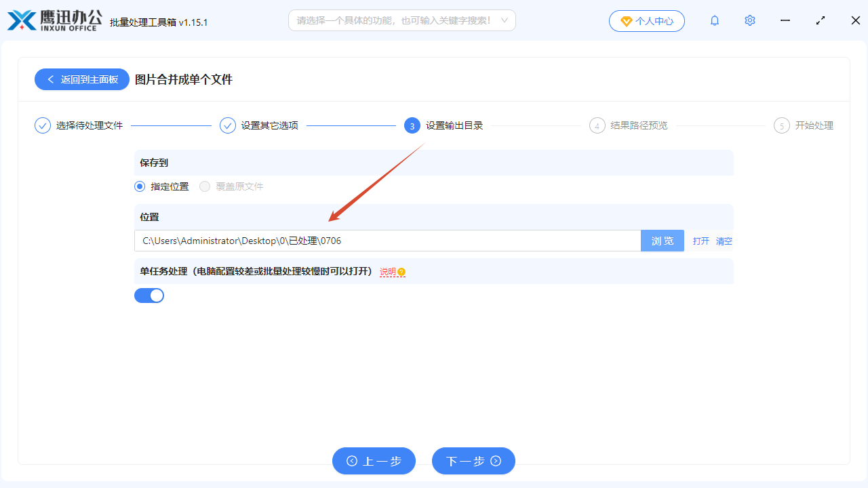The width and height of the screenshot is (868, 488).
Task: Open the 说明 explanation link
Action: tap(388, 272)
